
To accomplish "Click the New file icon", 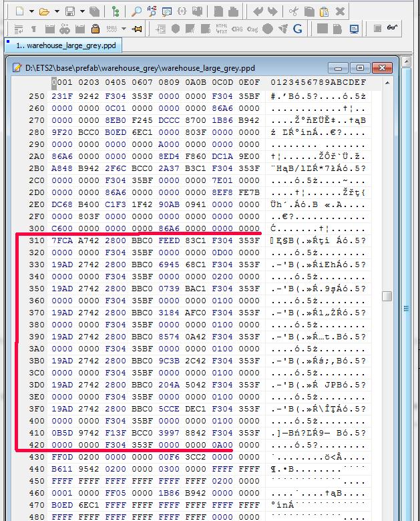I will click(19, 11).
